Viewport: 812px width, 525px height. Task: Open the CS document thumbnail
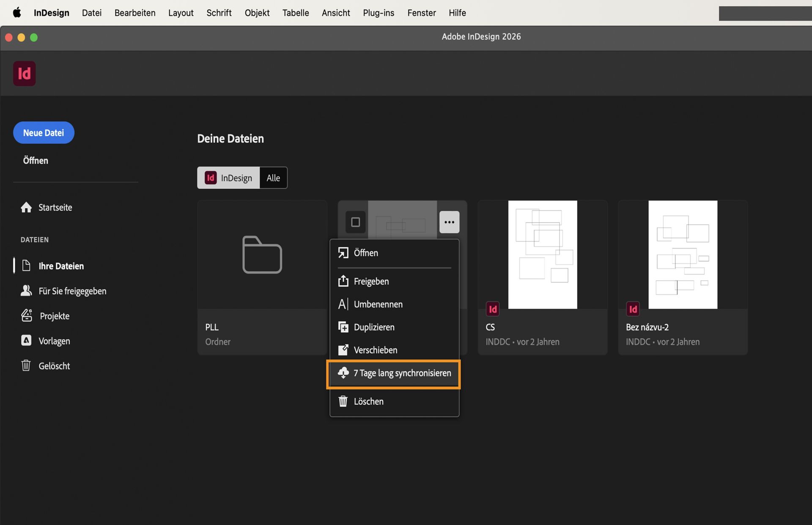pyautogui.click(x=543, y=254)
